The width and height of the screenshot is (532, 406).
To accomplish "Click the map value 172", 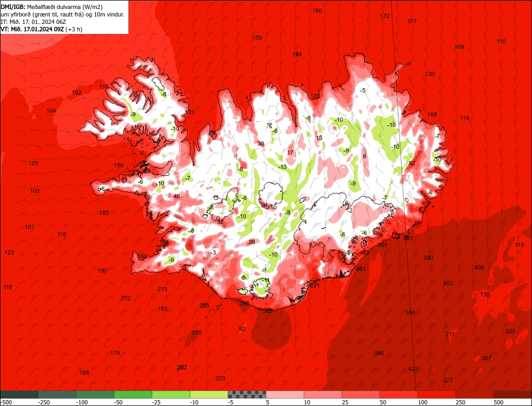I will 385,16.
